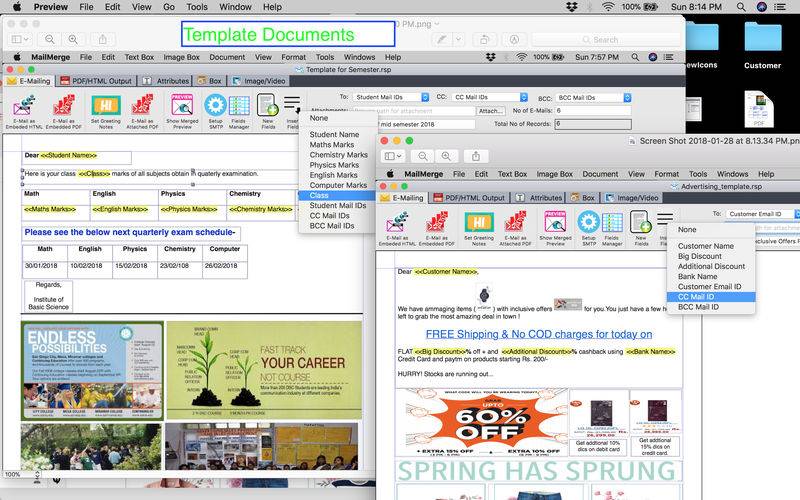The image size is (800, 500).
Task: Open Window menu in Preview's top menu bar
Action: [x=235, y=7]
